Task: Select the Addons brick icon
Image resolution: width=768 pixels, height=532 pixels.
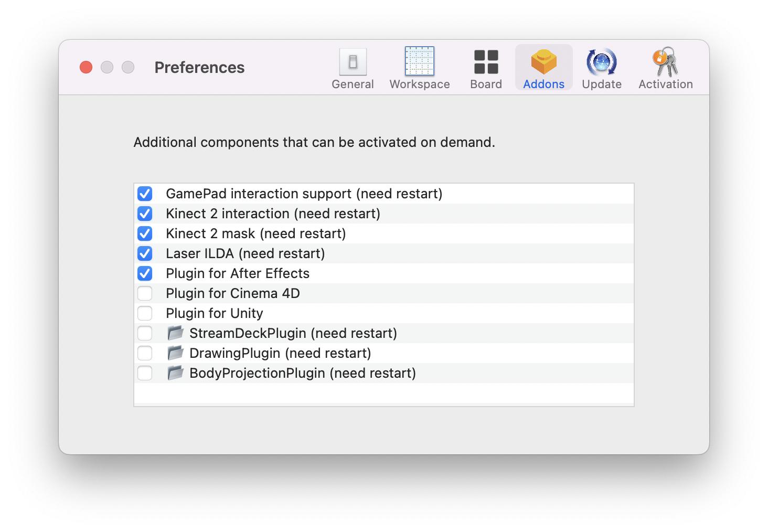Action: pos(543,62)
